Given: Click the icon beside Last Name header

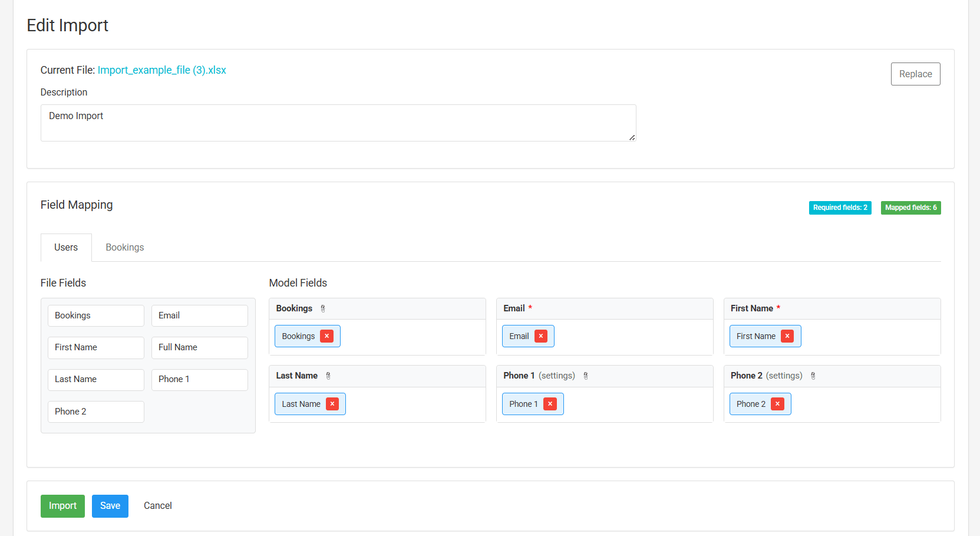Looking at the screenshot, I should pyautogui.click(x=328, y=376).
